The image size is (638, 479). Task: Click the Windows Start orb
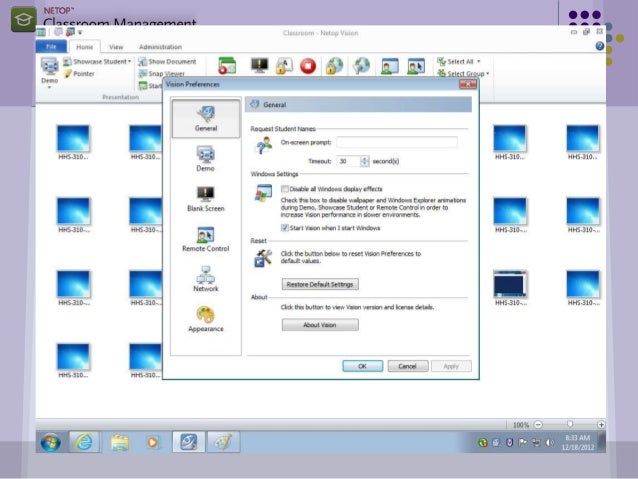[x=51, y=442]
